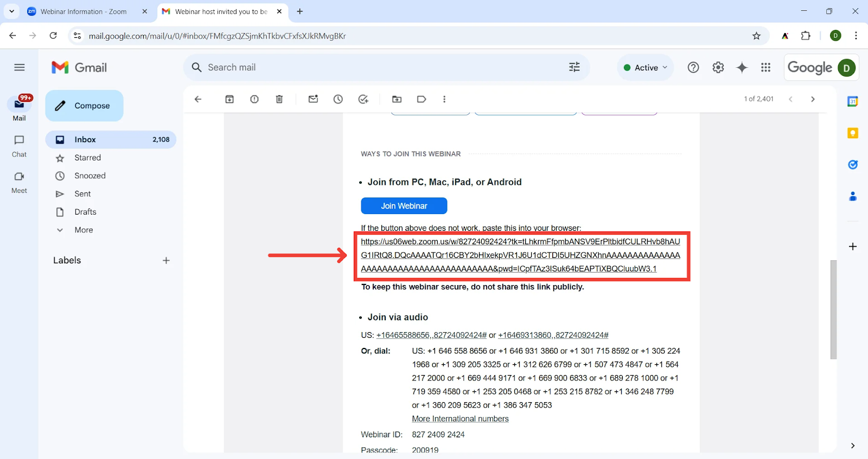This screenshot has height=459, width=868.
Task: Report this email as spam
Action: click(254, 99)
